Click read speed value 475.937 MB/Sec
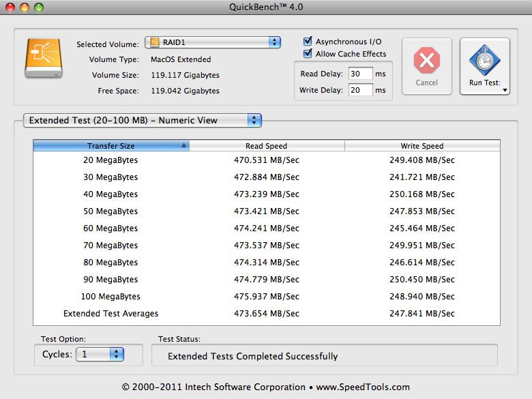Image resolution: width=532 pixels, height=399 pixels. click(x=267, y=296)
